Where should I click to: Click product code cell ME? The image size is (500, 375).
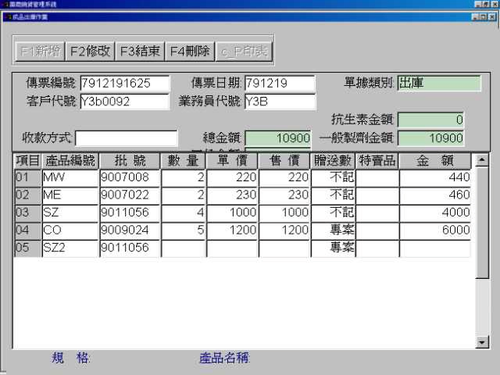coord(70,195)
